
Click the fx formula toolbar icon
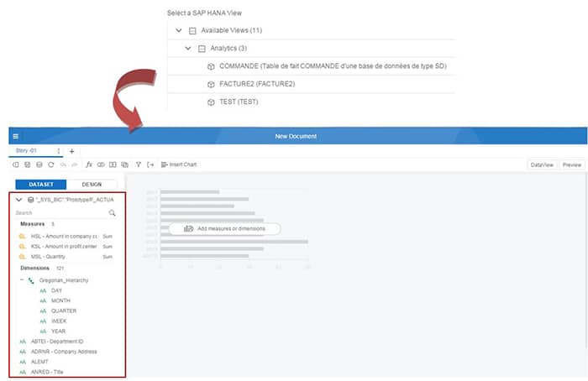pos(89,164)
